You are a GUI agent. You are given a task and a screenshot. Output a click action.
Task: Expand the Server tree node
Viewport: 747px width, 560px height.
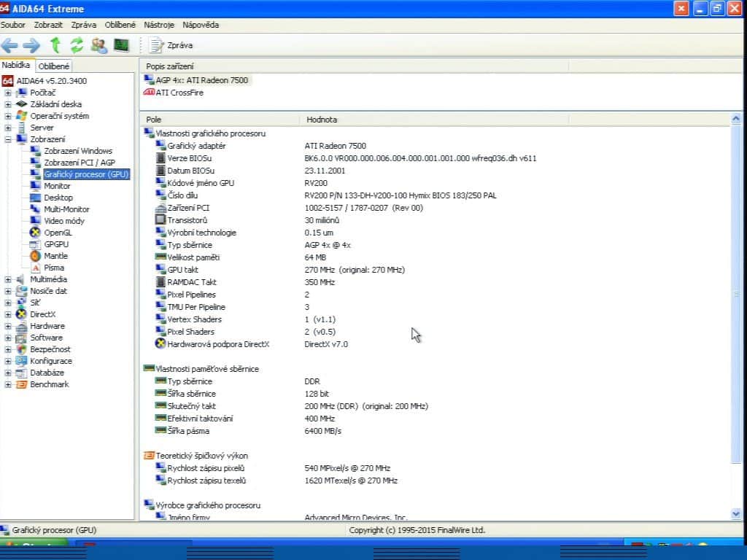[x=7, y=128]
